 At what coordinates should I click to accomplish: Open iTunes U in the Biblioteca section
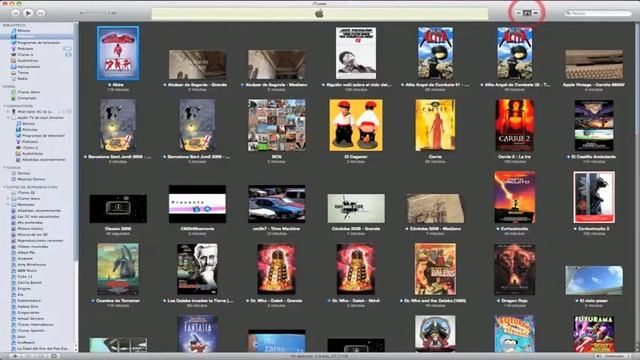(x=25, y=54)
